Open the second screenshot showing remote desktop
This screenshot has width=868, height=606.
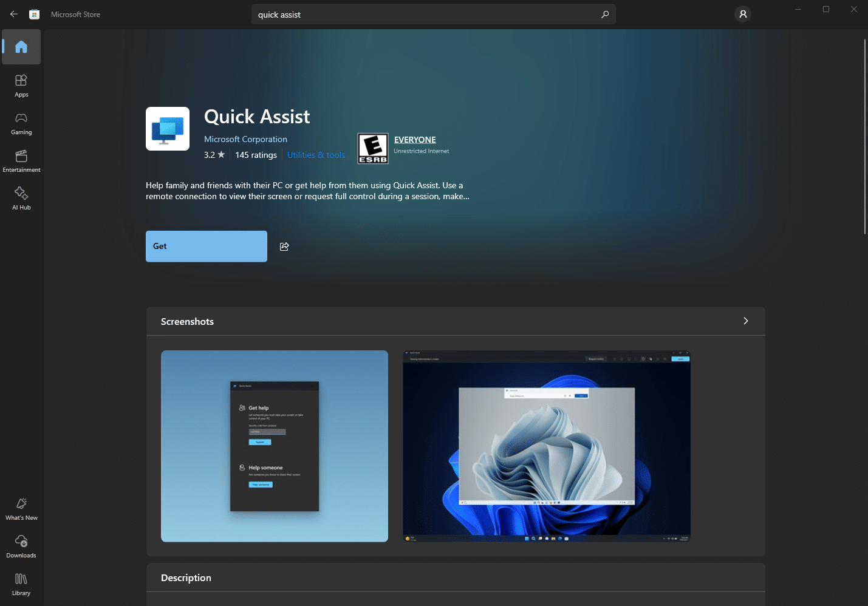click(x=547, y=446)
